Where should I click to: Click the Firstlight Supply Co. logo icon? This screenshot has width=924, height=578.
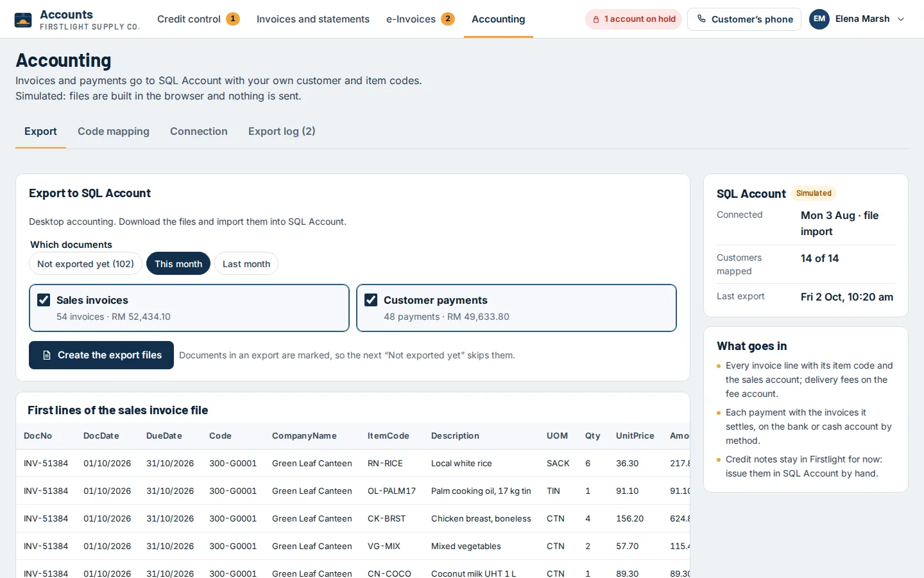pos(23,19)
